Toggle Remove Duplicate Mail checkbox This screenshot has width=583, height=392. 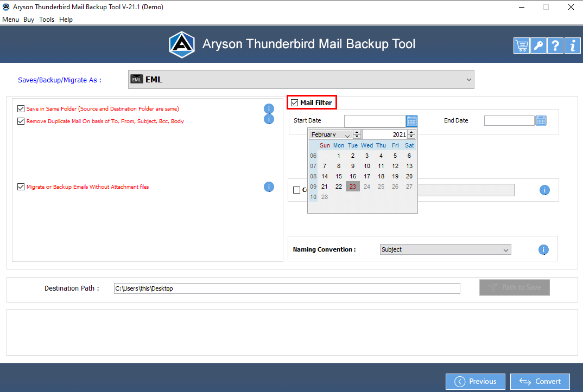(21, 121)
